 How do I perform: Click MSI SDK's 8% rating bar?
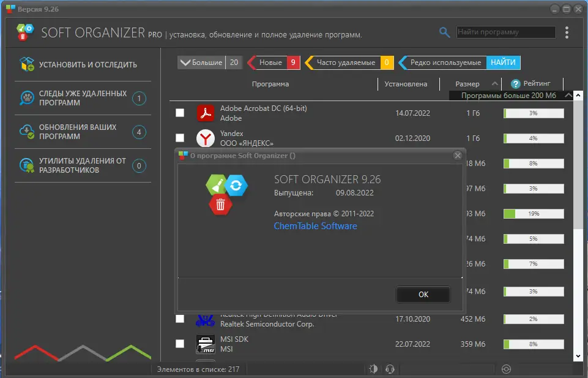pos(534,344)
